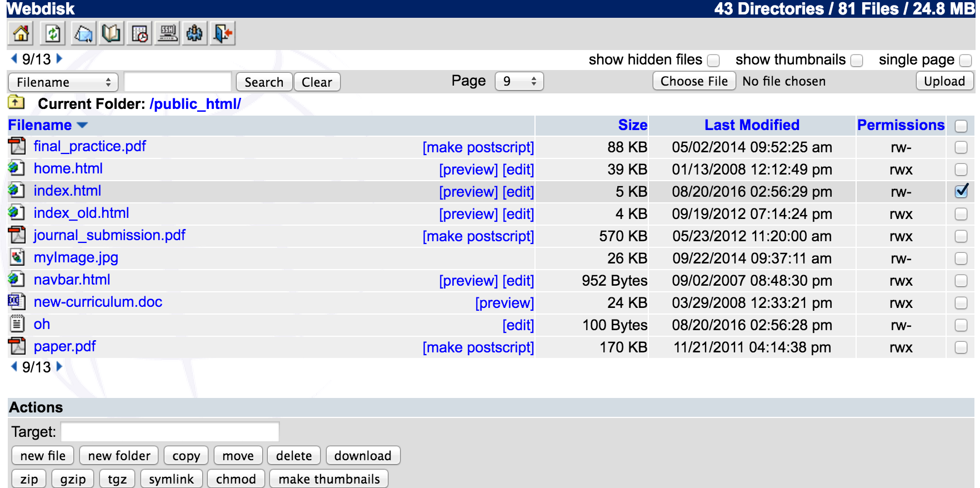This screenshot has height=488, width=980.
Task: Uncheck the index.html file checkbox
Action: 961,191
